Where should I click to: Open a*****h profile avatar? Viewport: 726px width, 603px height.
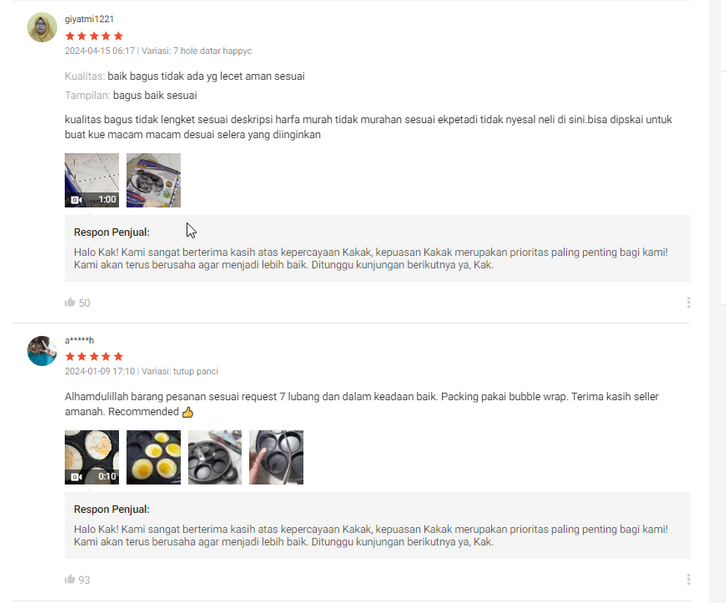[42, 351]
